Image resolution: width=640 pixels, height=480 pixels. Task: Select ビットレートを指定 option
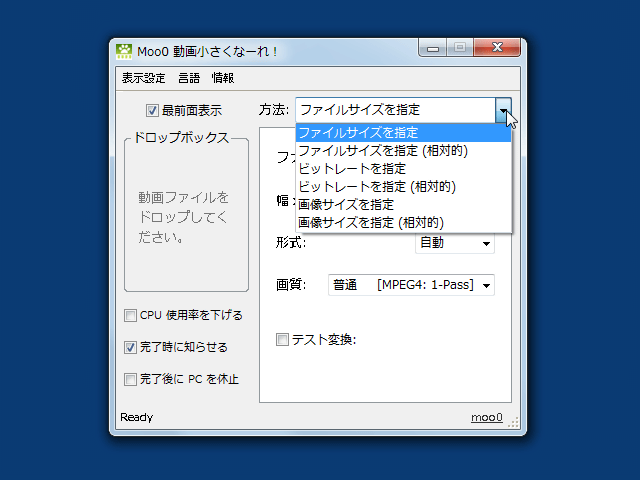403,169
